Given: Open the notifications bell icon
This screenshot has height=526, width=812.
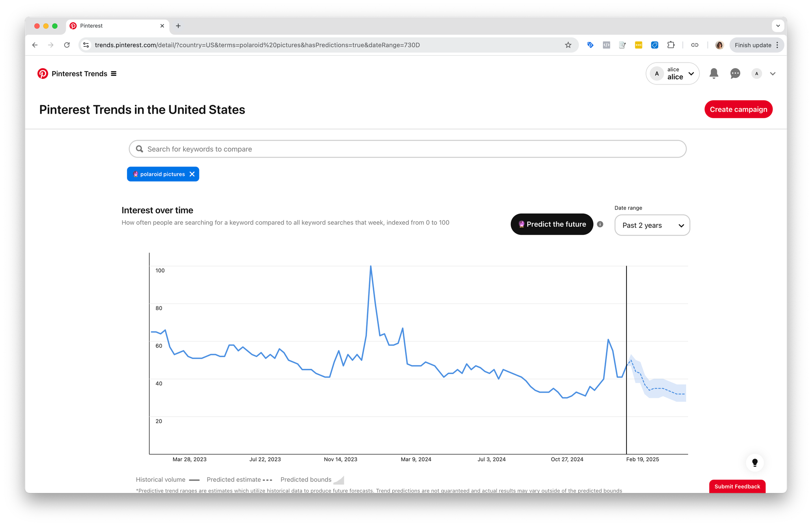Looking at the screenshot, I should [x=714, y=74].
